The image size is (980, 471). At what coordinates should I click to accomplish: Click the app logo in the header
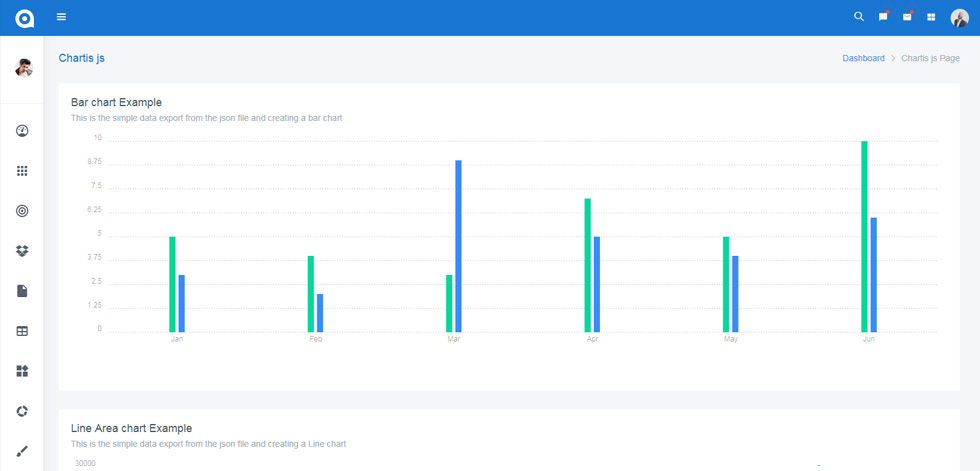click(x=24, y=18)
